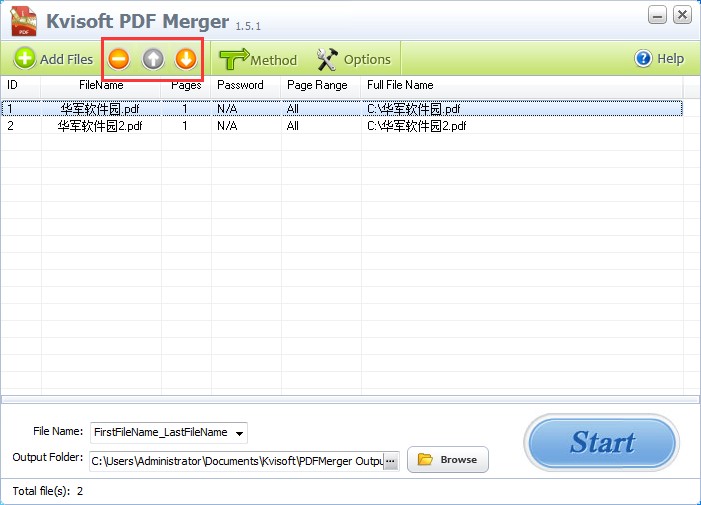Minimize the PDF Merger window
Image resolution: width=701 pixels, height=505 pixels.
[x=657, y=15]
